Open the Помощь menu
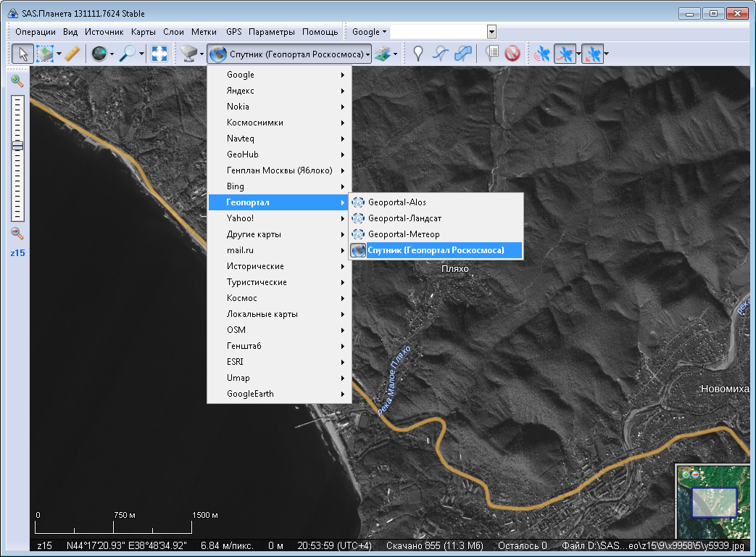The width and height of the screenshot is (756, 557). click(320, 32)
